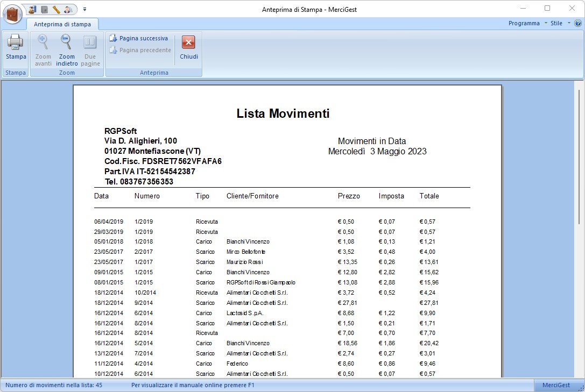The width and height of the screenshot is (585, 392).
Task: Toggle Due pagine two-page view
Action: (x=90, y=51)
